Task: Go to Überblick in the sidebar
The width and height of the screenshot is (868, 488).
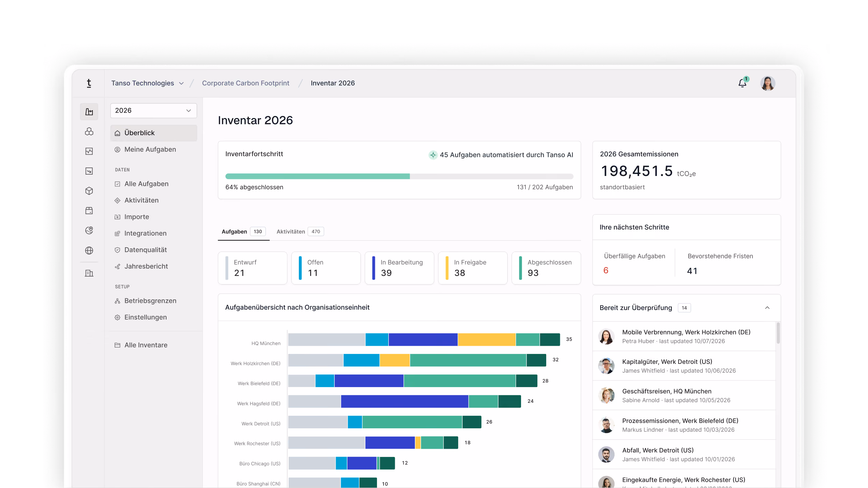Action: 154,133
